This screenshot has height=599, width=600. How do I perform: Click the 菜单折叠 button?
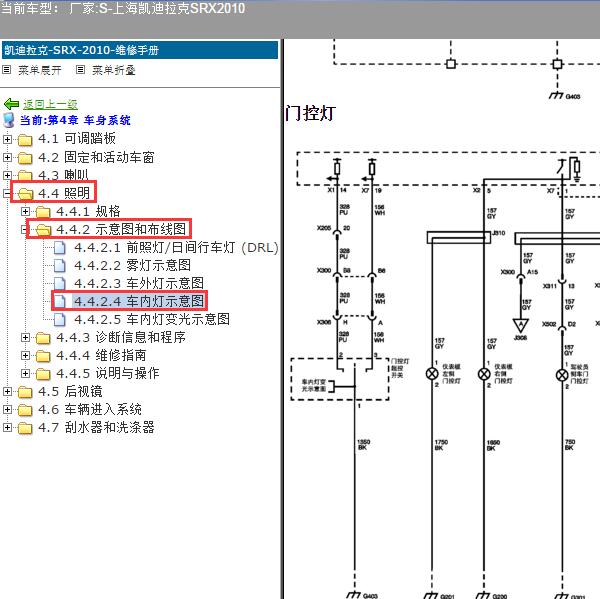click(x=114, y=70)
